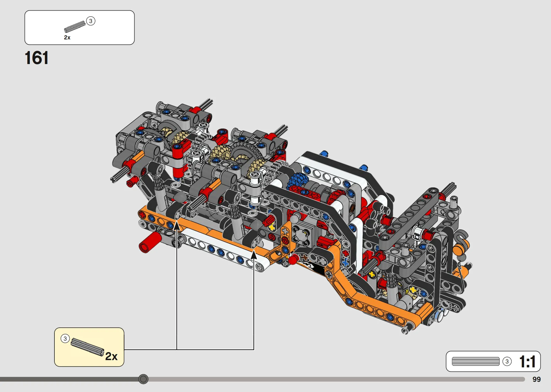The image size is (551, 392).
Task: Click the unfilled part of the progress bar
Action: (x=337, y=379)
